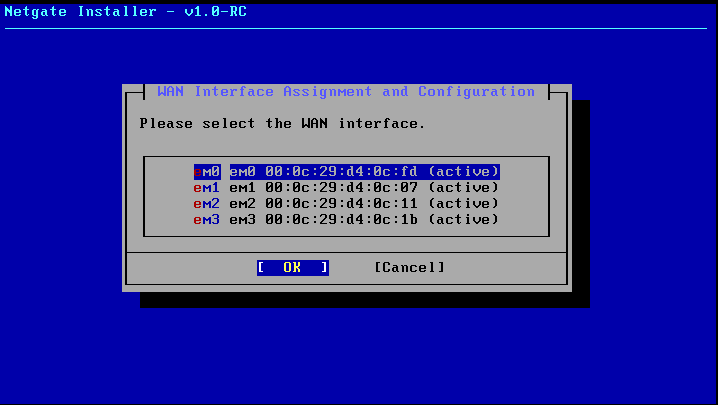Choose the em3 description text in last row
Viewport: 718px width, 405px height.
[243, 219]
